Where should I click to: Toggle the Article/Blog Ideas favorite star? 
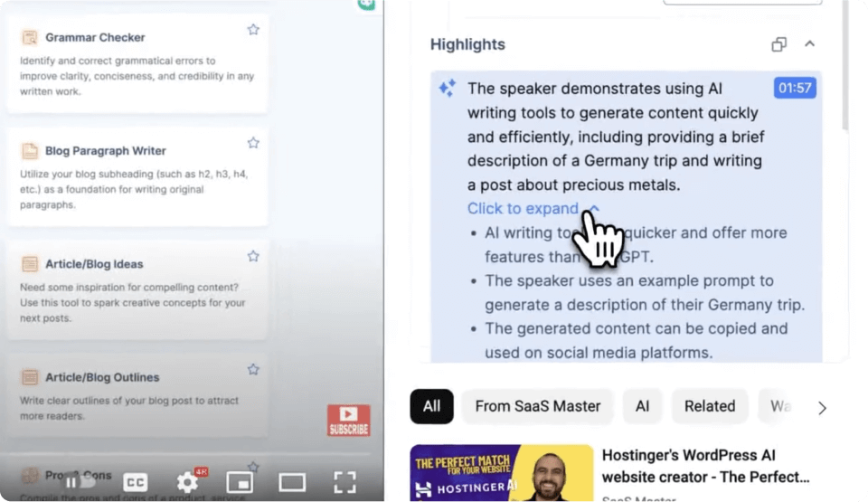click(253, 256)
